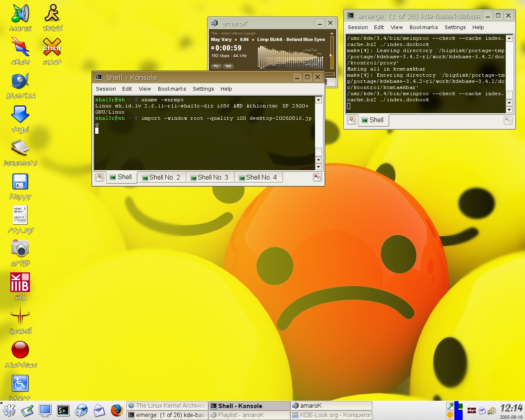Image resolution: width=525 pixels, height=420 pixels.
Task: Open the globe-and-gear Konqueror panel icon
Action: tap(81, 410)
